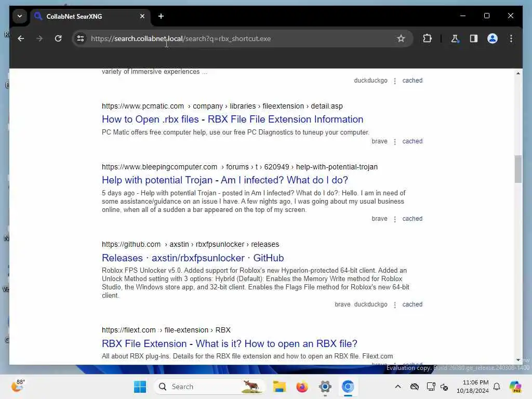Screen dimensions: 532x399
Task: Click the display/network tray icon
Action: tap(431, 387)
